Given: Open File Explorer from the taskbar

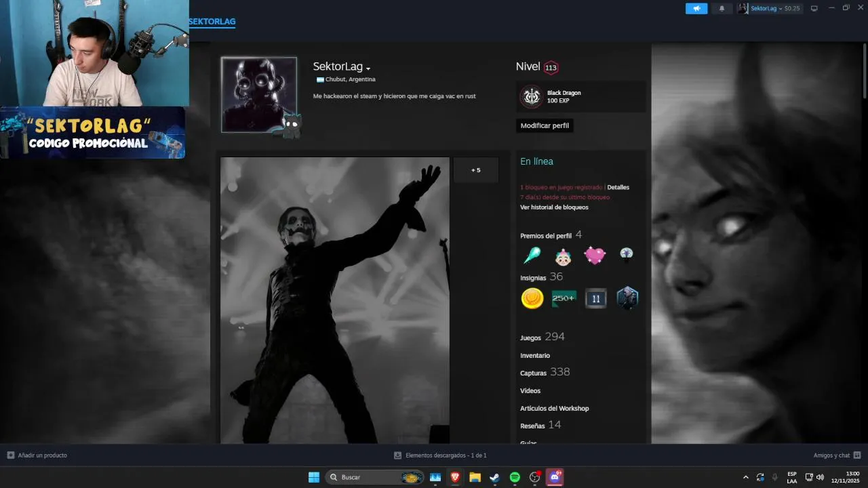Looking at the screenshot, I should point(475,477).
